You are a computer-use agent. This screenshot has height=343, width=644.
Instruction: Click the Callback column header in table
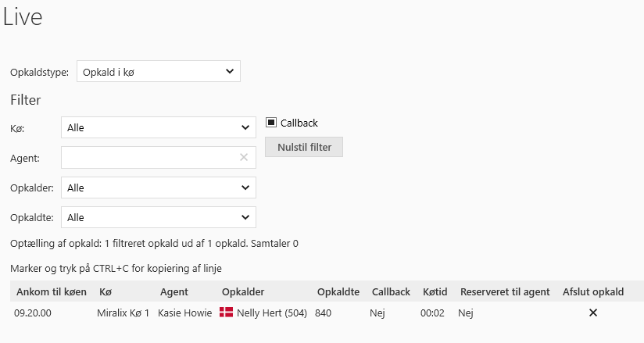point(391,292)
